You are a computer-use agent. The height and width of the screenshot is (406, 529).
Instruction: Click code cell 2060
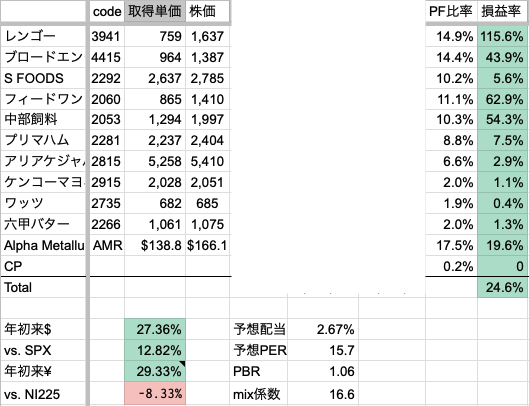[107, 99]
